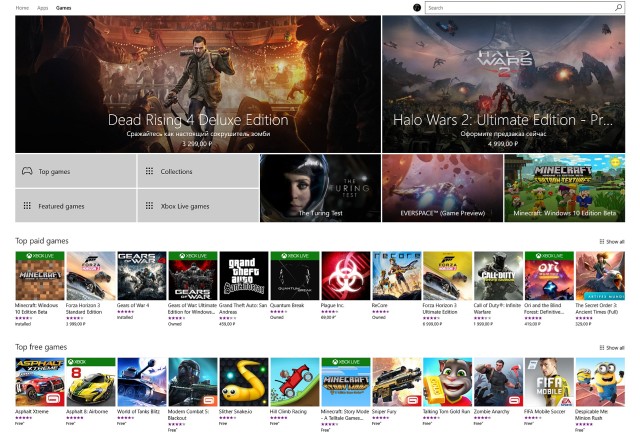Open Minecraft Windows 10 Edition Beta tile

564,188
